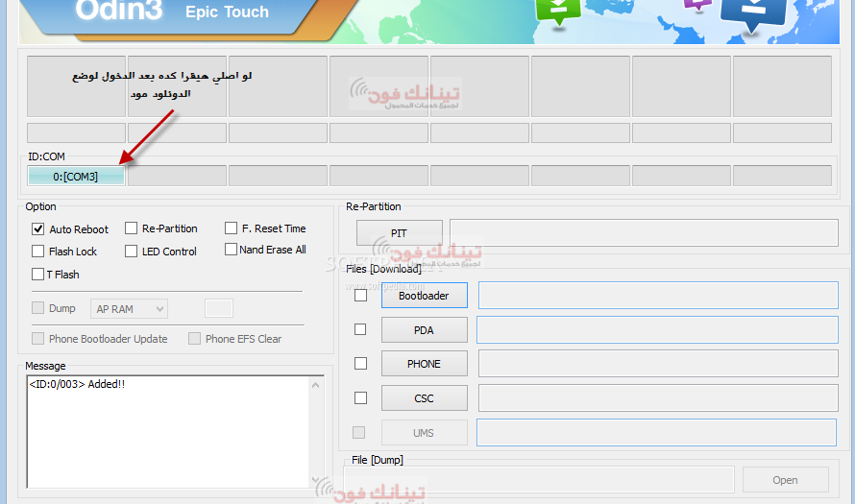
Task: Select the 0:[COM3] port box
Action: tap(76, 176)
